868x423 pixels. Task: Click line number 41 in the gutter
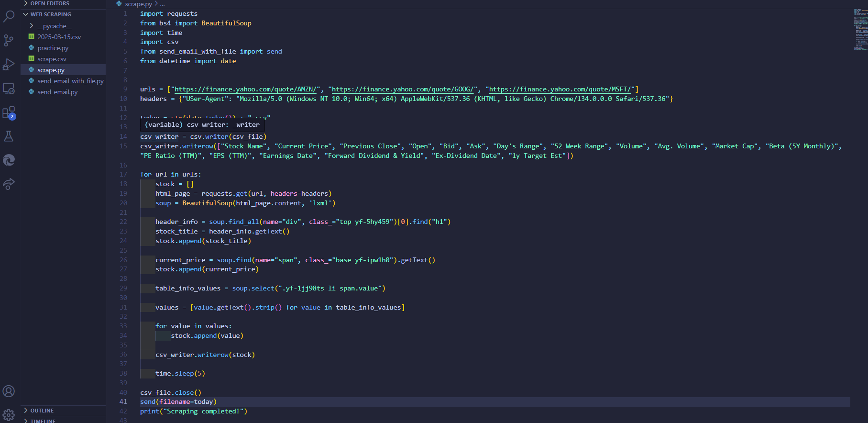coord(123,402)
